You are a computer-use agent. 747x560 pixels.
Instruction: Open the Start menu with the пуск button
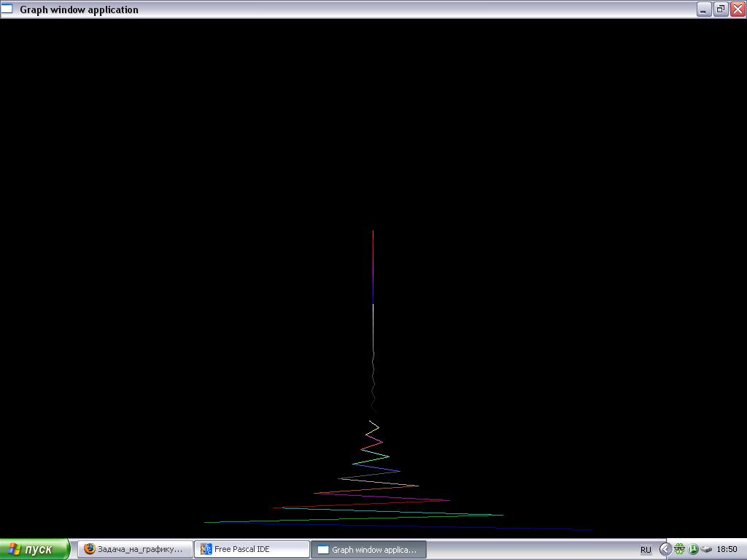coord(34,549)
